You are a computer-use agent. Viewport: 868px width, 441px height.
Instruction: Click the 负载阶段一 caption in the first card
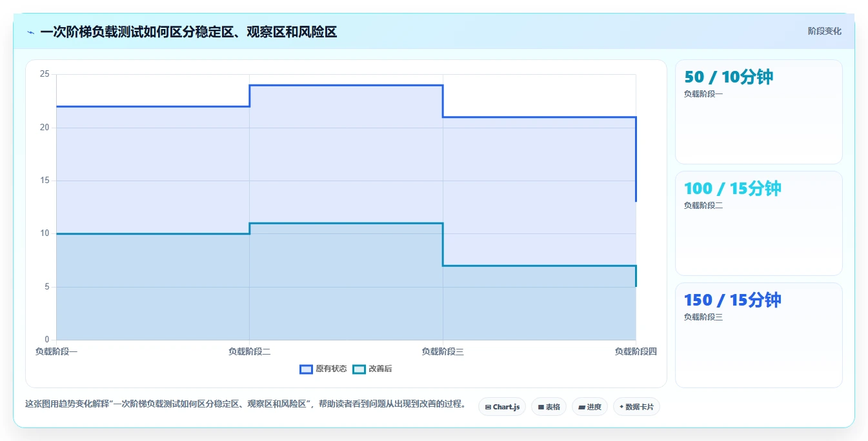pos(703,94)
